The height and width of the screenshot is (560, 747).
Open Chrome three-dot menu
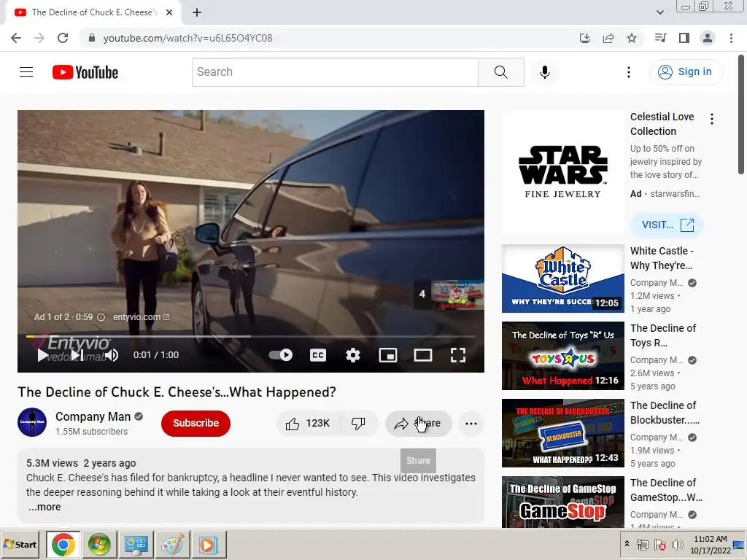click(731, 38)
